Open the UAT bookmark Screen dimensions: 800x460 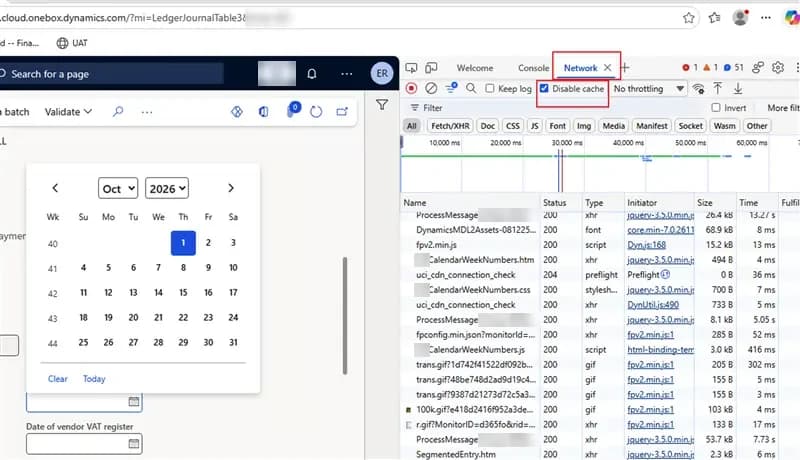point(72,43)
